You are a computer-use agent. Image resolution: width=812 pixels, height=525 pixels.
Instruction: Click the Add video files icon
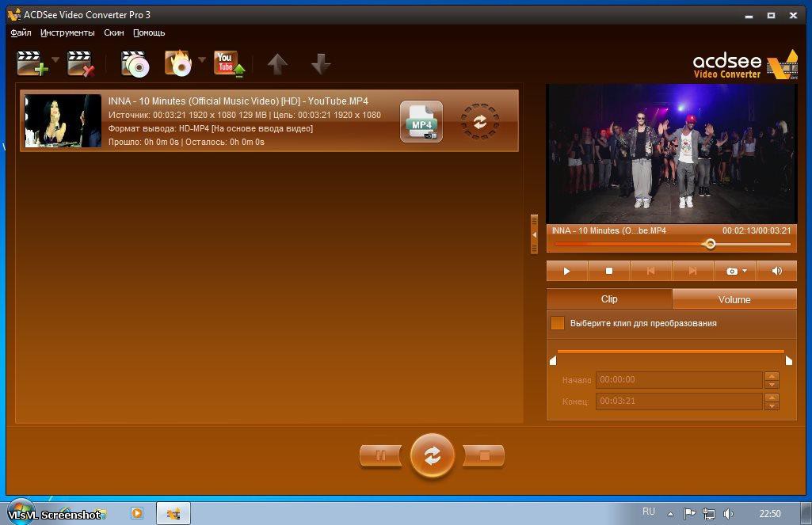click(32, 63)
